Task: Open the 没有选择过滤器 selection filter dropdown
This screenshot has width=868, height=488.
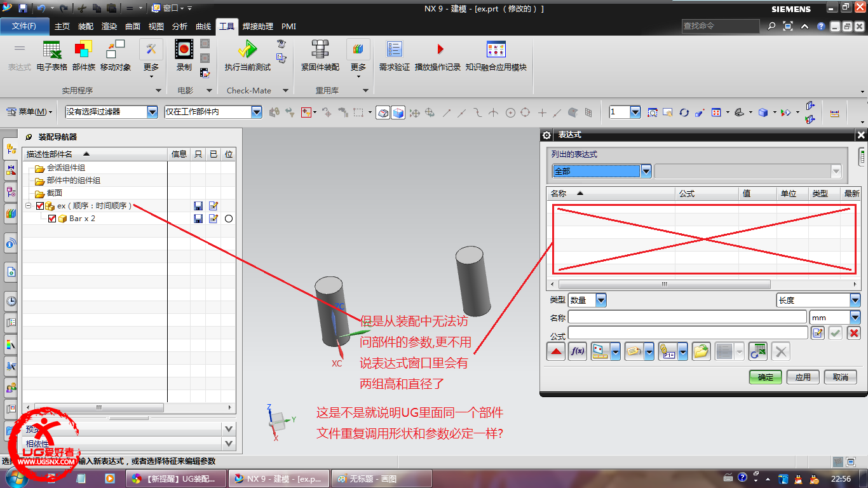Action: pyautogui.click(x=153, y=112)
